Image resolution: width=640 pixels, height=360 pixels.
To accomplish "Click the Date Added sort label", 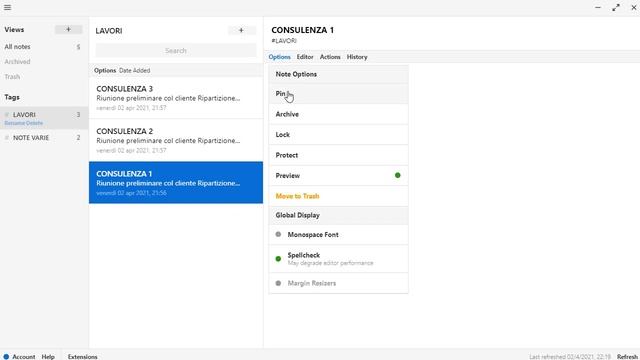I will [x=135, y=70].
